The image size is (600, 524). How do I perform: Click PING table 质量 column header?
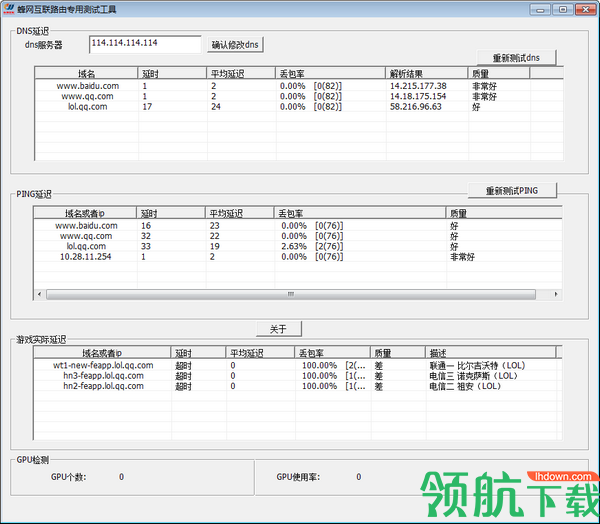(504, 213)
